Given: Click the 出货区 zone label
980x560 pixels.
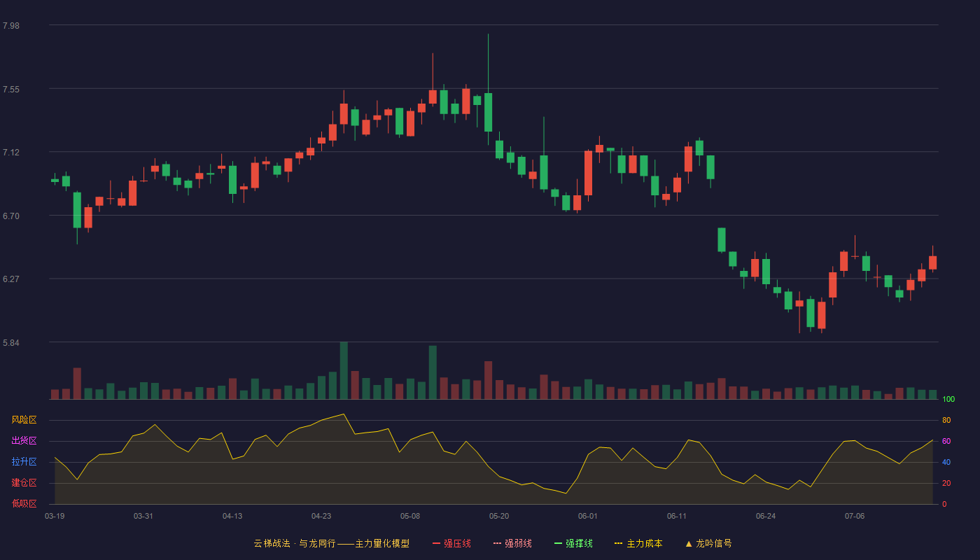Looking at the screenshot, I should (24, 441).
